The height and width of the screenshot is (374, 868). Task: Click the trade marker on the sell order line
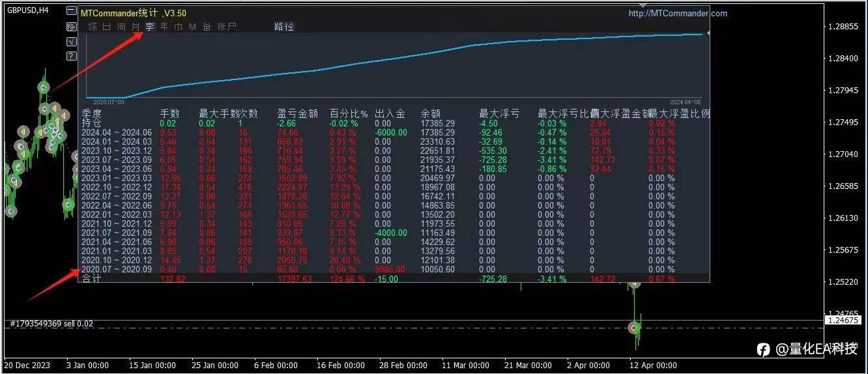[635, 328]
